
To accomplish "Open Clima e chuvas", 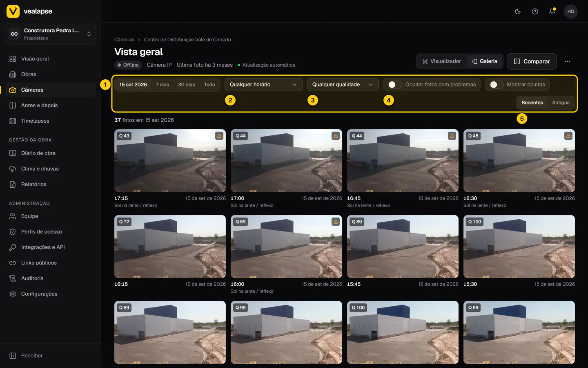I will click(x=50, y=169).
